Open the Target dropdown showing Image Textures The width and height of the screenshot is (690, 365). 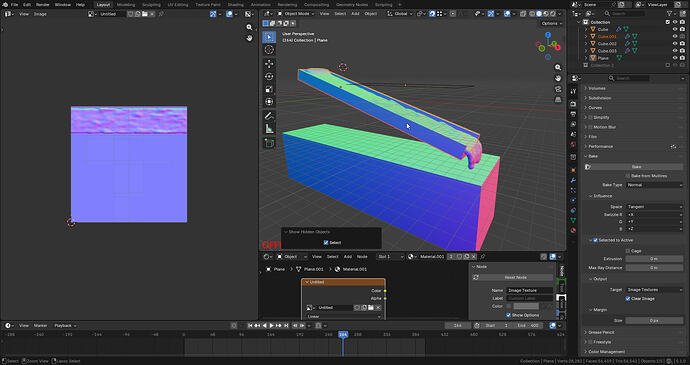point(654,290)
